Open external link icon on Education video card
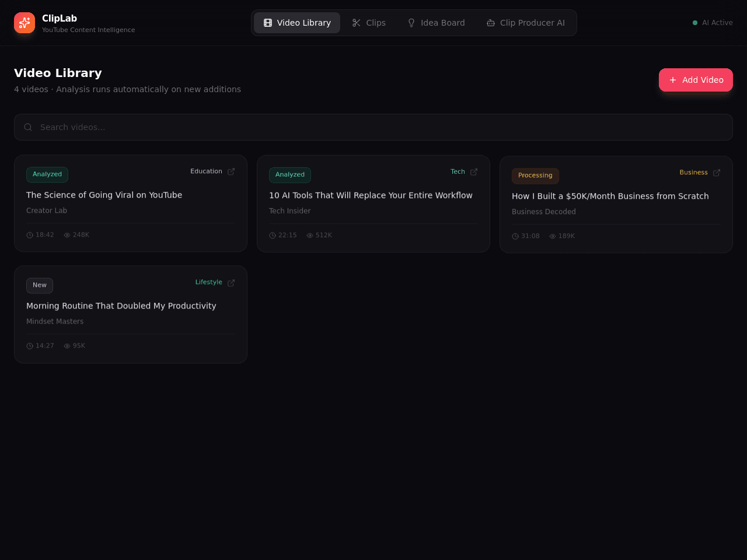The height and width of the screenshot is (560, 747). 231,171
